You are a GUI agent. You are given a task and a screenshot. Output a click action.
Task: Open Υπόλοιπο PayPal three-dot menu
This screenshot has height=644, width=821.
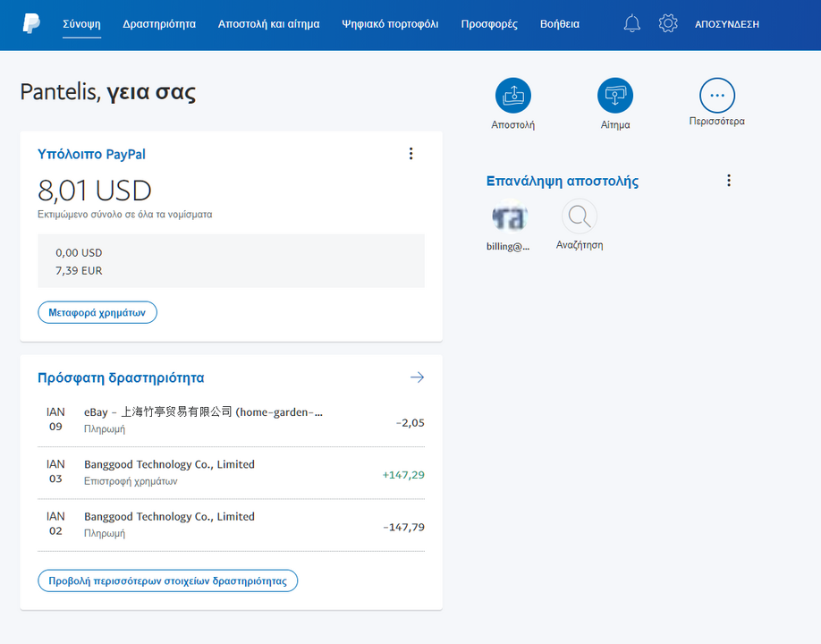click(411, 154)
